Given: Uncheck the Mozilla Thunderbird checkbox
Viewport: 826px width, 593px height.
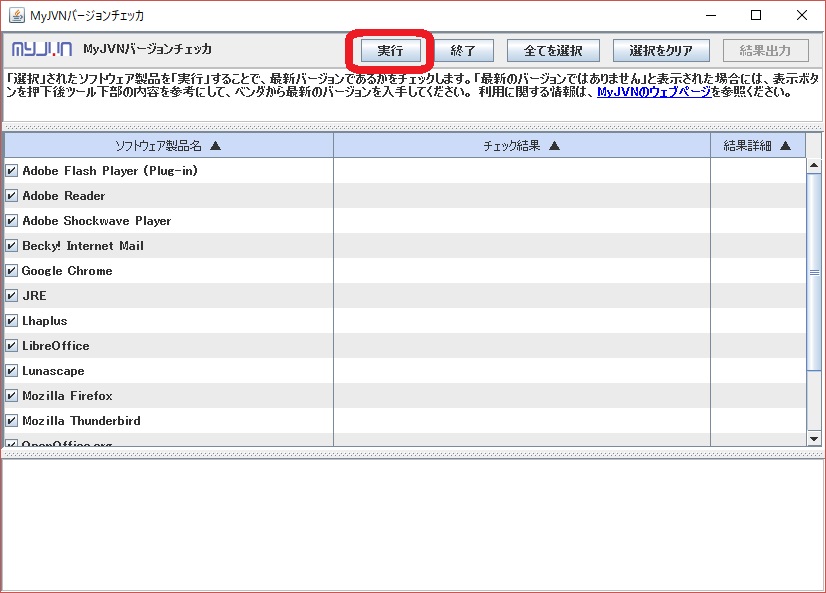Looking at the screenshot, I should click(12, 421).
